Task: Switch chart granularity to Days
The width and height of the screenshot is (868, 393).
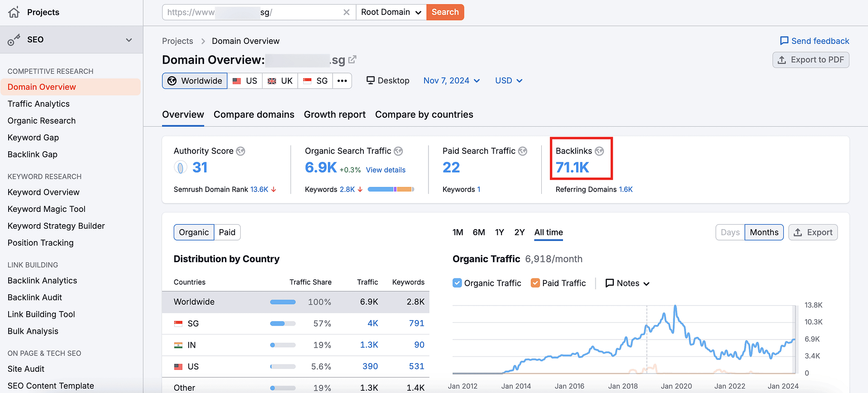Action: [x=730, y=232]
